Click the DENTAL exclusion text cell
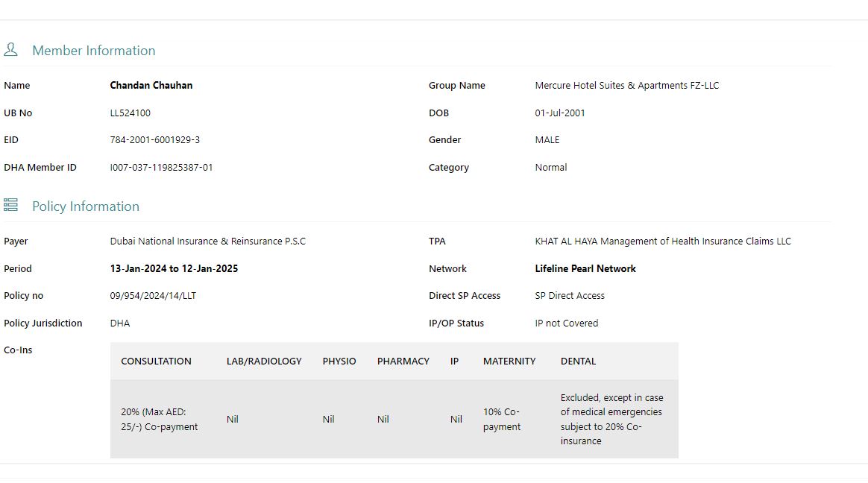The width and height of the screenshot is (868, 483). pos(612,419)
